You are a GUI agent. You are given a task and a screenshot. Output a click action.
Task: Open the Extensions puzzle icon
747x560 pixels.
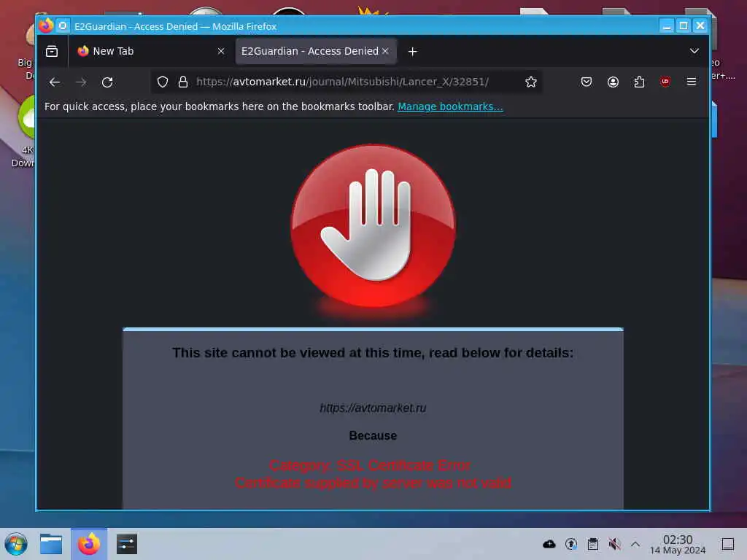point(639,82)
